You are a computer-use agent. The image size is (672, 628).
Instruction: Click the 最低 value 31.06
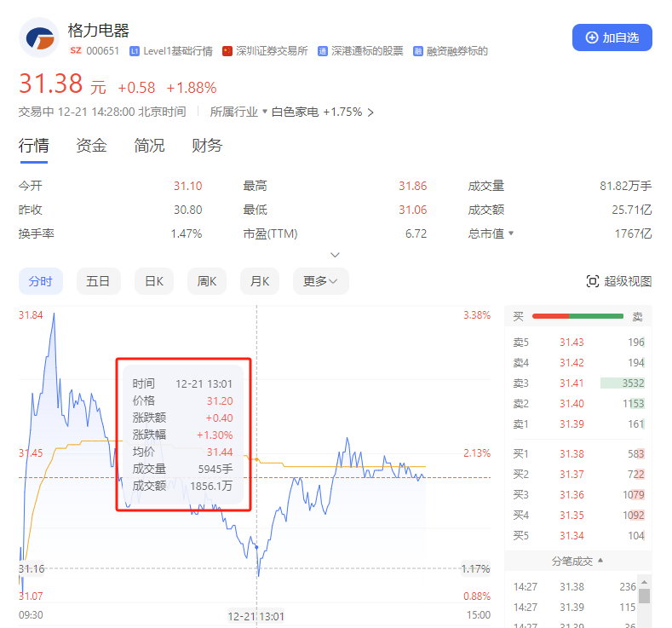pos(413,210)
